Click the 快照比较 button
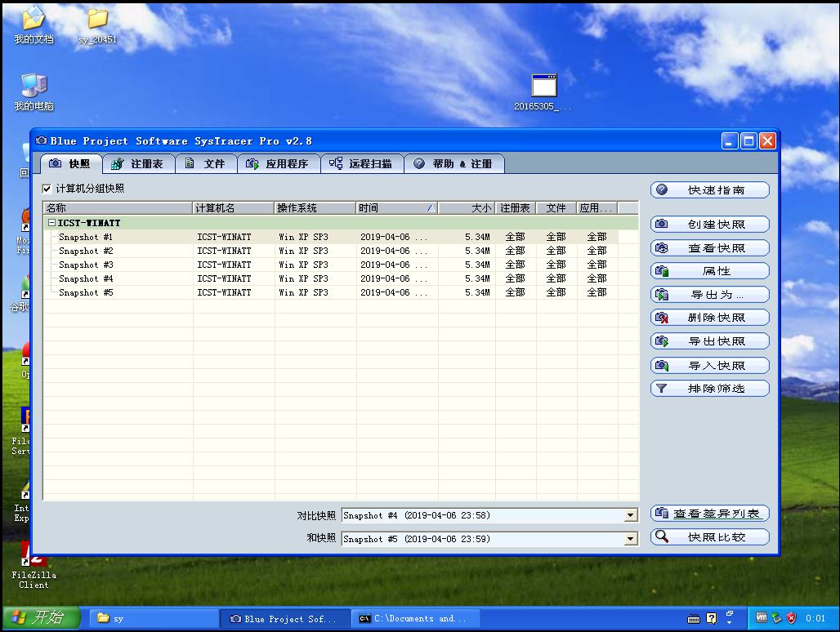The width and height of the screenshot is (840, 632). [x=710, y=536]
